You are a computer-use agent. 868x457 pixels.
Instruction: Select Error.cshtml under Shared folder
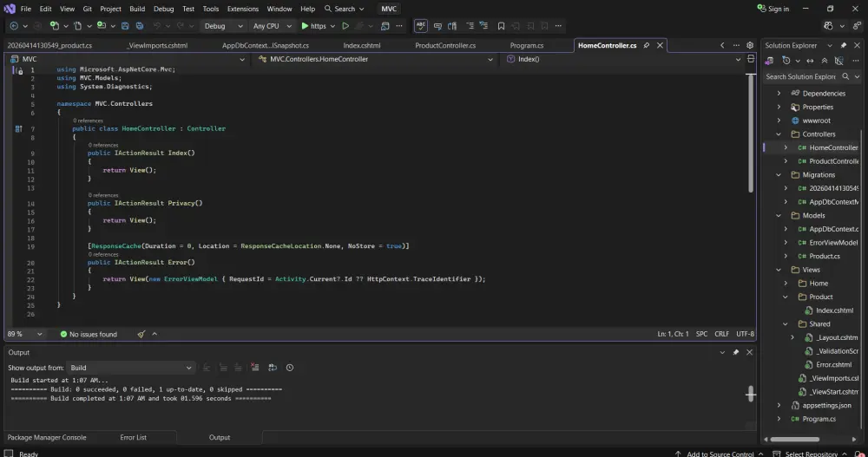833,364
